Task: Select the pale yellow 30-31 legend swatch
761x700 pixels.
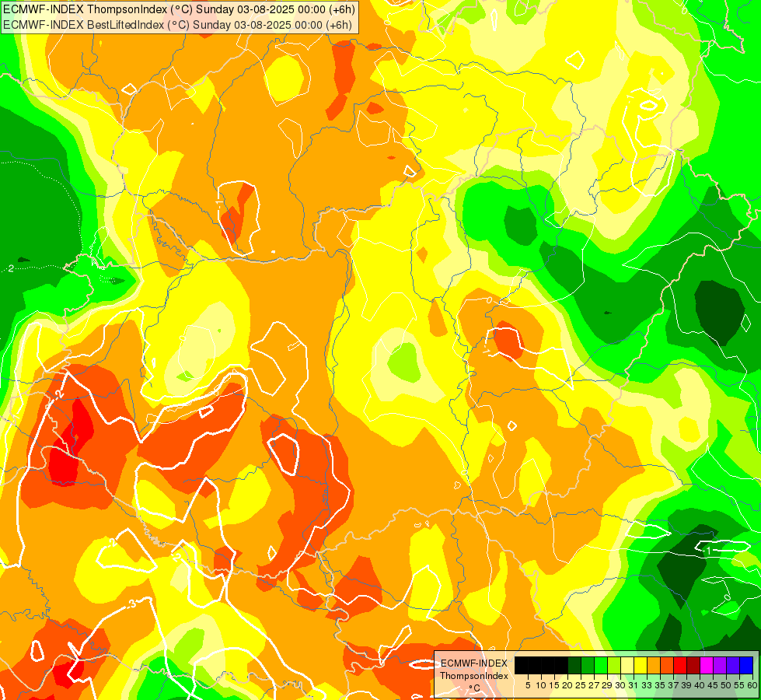Action: pos(627,666)
